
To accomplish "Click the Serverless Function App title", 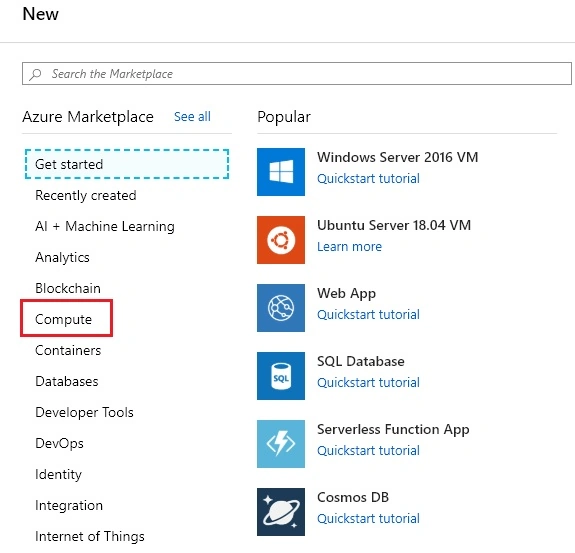I will pos(393,429).
